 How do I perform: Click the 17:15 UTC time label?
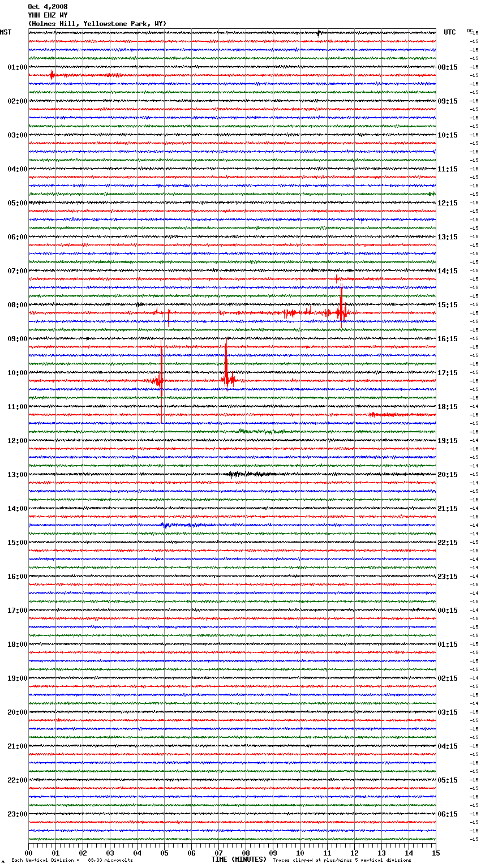(448, 373)
